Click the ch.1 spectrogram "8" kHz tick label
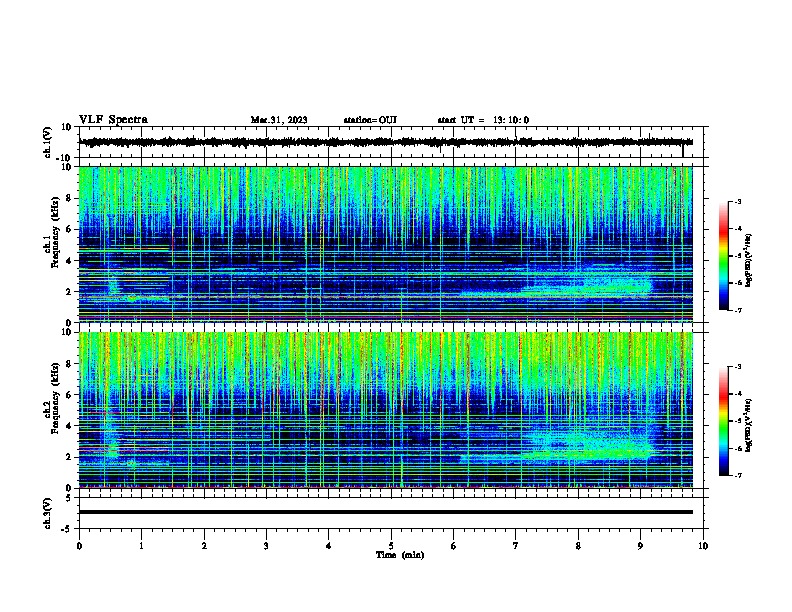This screenshot has height=612, width=792. tap(69, 198)
